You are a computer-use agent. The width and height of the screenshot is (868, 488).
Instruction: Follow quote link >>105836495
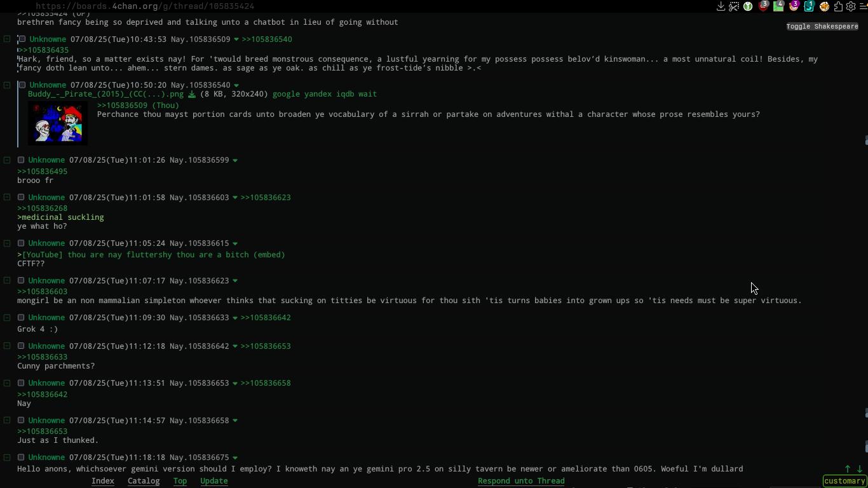42,172
